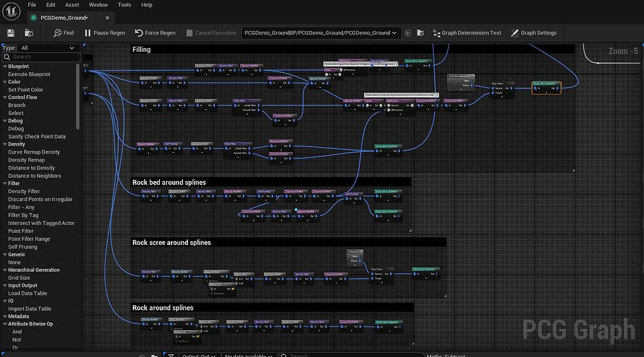The width and height of the screenshot is (644, 357).
Task: Select the orange-highlighted Static Mesh Spawner node
Action: tap(546, 87)
